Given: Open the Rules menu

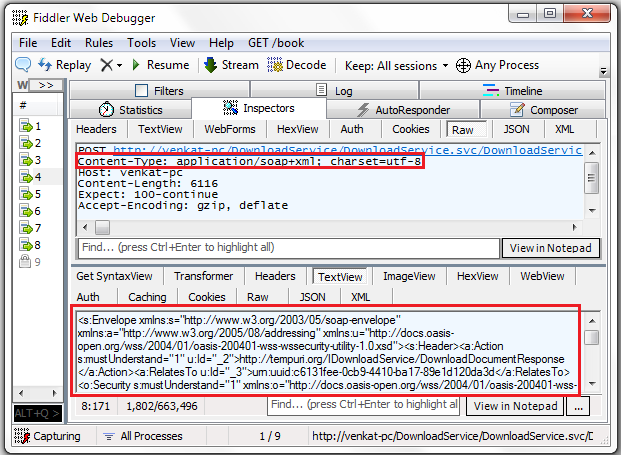Looking at the screenshot, I should (99, 43).
